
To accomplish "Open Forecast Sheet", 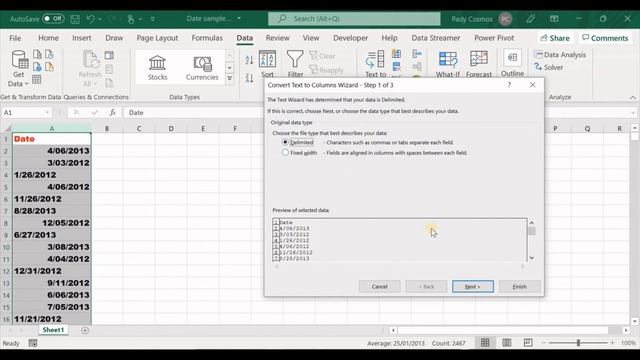I will (479, 64).
